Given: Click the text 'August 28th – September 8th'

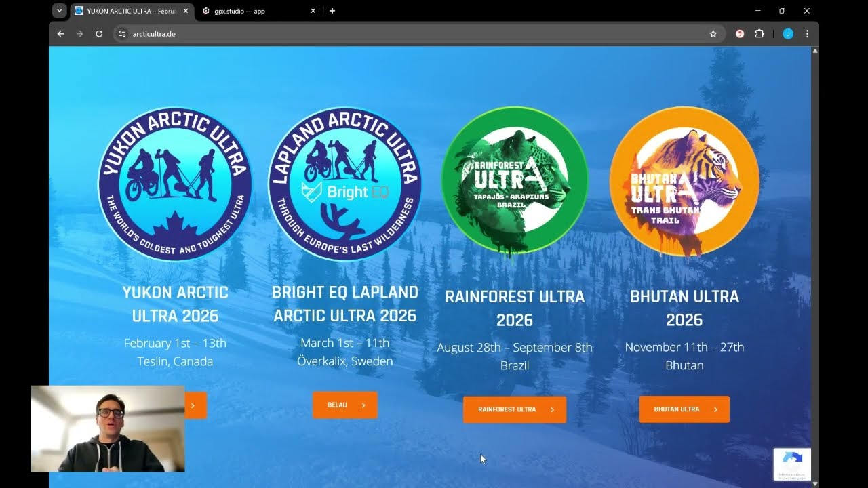Looking at the screenshot, I should tap(515, 347).
